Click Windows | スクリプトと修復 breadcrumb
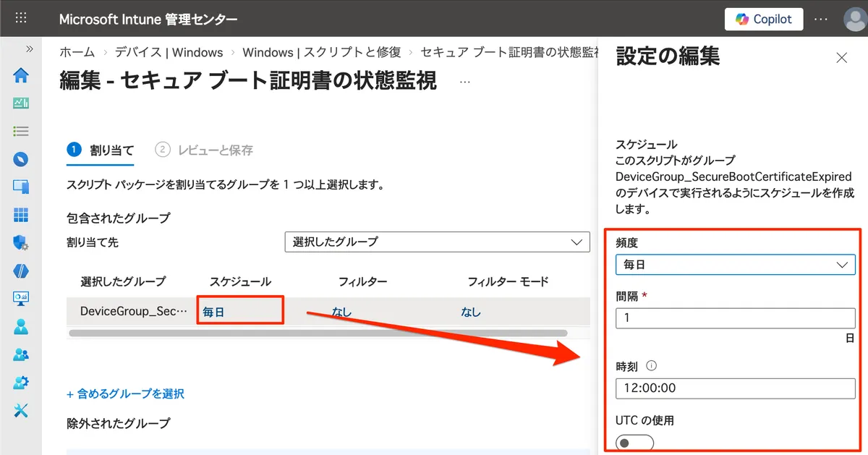868x455 pixels. click(x=321, y=52)
